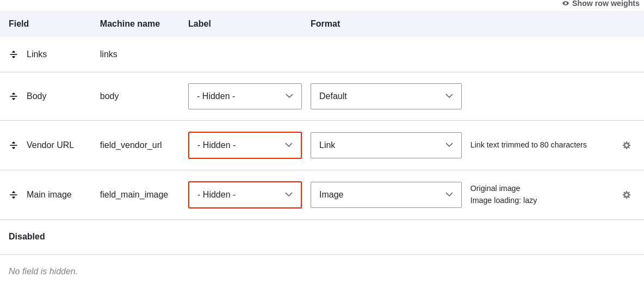Click the Body field name
Screen dimensions: 644x289
(36, 96)
